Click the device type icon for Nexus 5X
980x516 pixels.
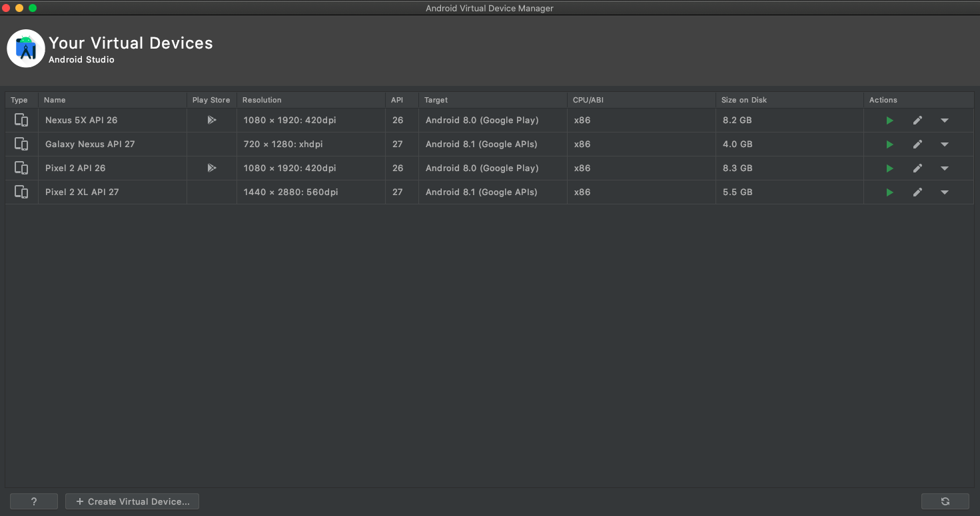(x=21, y=121)
